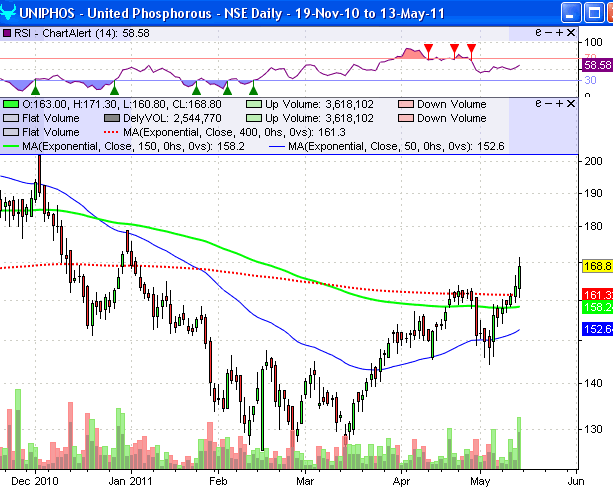Click the Flat Volume swatch beside MA 400

click(11, 132)
